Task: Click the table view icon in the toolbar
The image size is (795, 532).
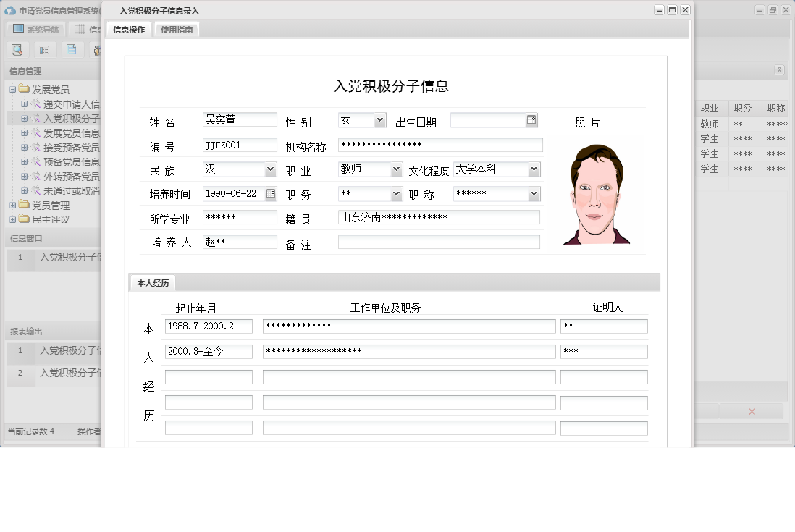Action: 45,50
